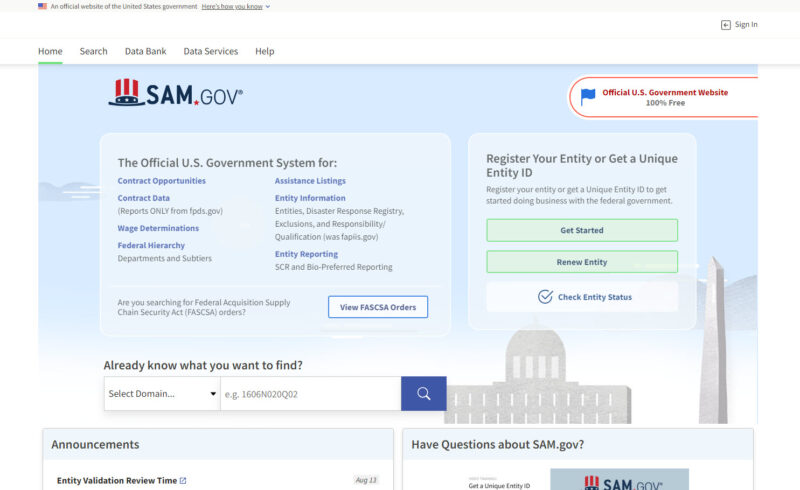The image size is (800, 490).
Task: Click "Have Questions about SAM.gov?" heading
Action: (x=498, y=445)
